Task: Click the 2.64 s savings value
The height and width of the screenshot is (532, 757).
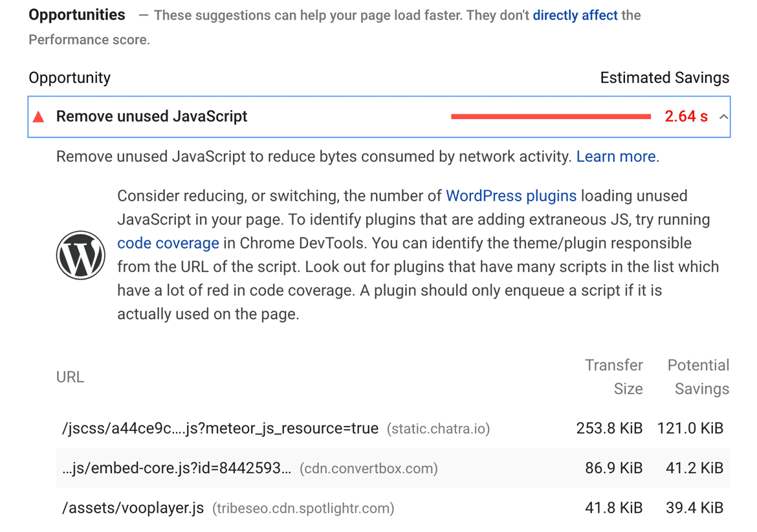Action: click(x=686, y=116)
